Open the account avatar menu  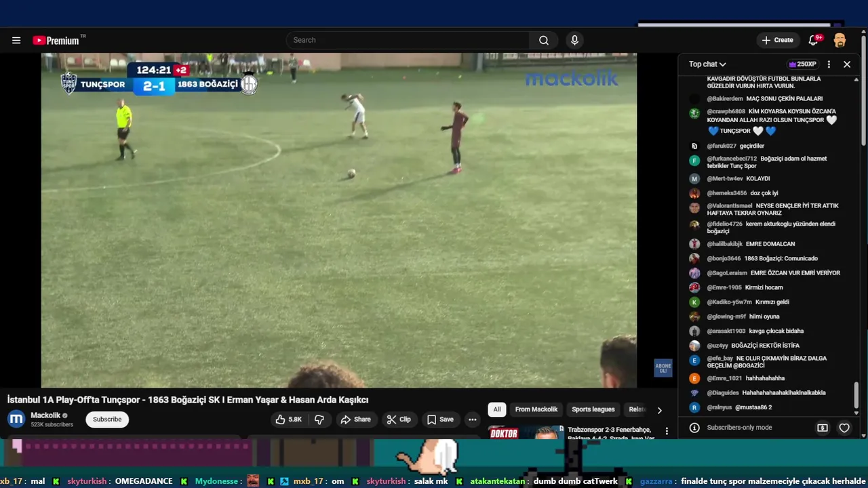[840, 40]
